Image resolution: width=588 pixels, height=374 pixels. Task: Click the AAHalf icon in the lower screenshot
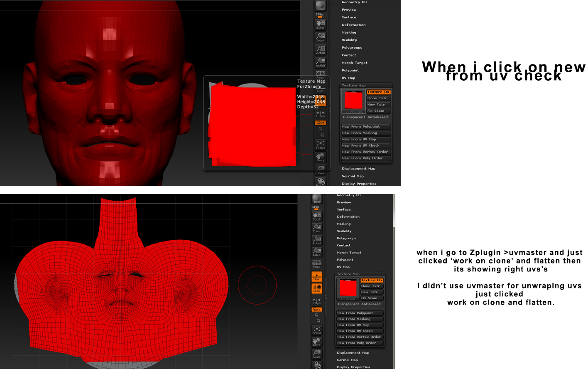coord(317,252)
